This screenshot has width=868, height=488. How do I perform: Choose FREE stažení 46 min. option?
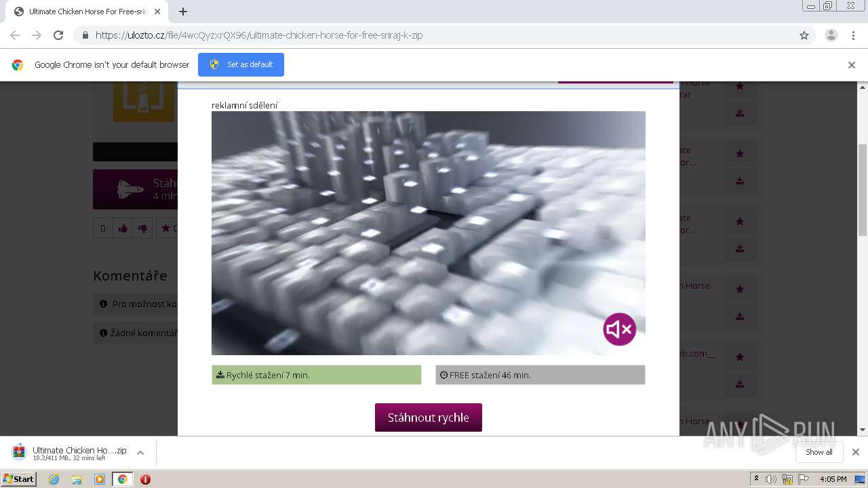coord(540,375)
